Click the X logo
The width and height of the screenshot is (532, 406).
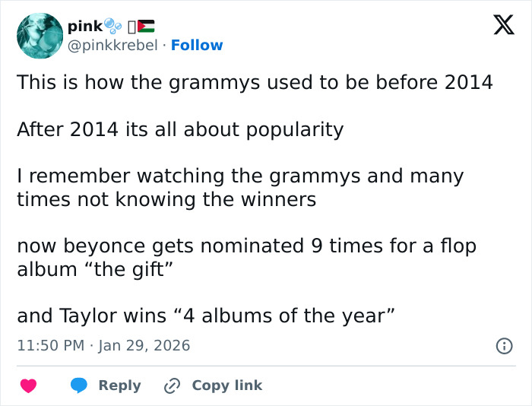pos(499,27)
